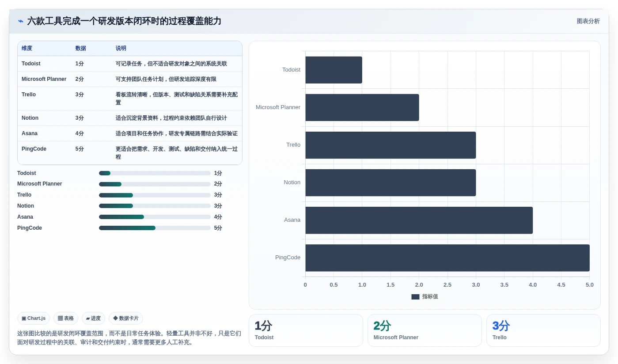
Task: Click the 4分 cell in Asana row
Action: 80,133
